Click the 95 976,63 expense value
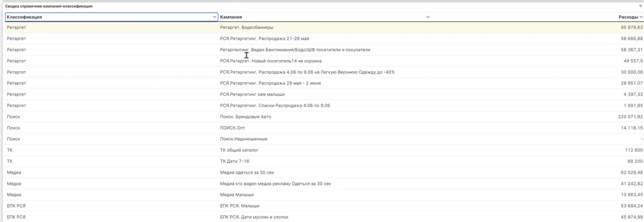This screenshot has width=644, height=222. 632,27
